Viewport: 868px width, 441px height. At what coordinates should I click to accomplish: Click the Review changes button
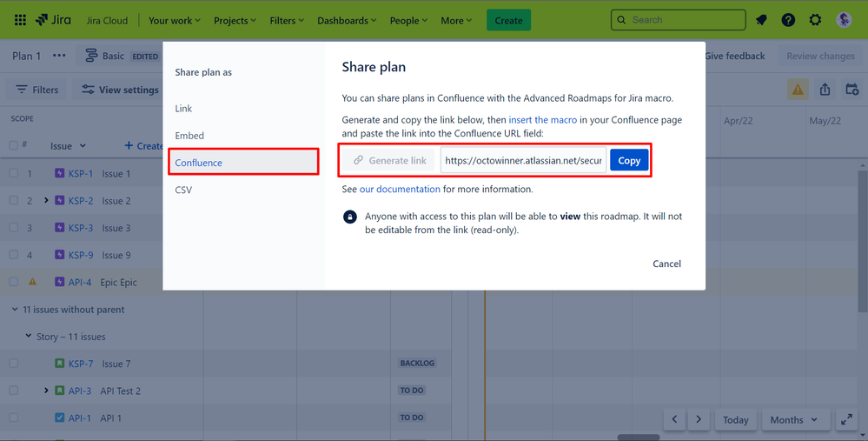pos(820,56)
